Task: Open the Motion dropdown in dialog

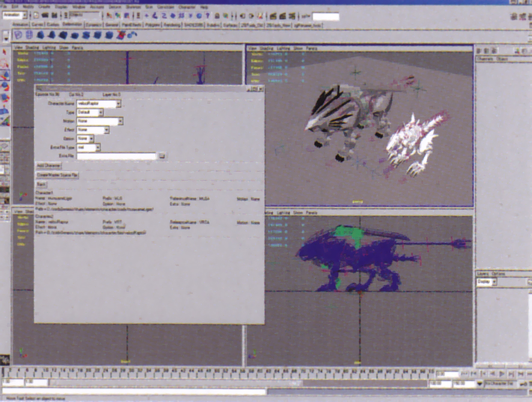Action: coord(100,121)
